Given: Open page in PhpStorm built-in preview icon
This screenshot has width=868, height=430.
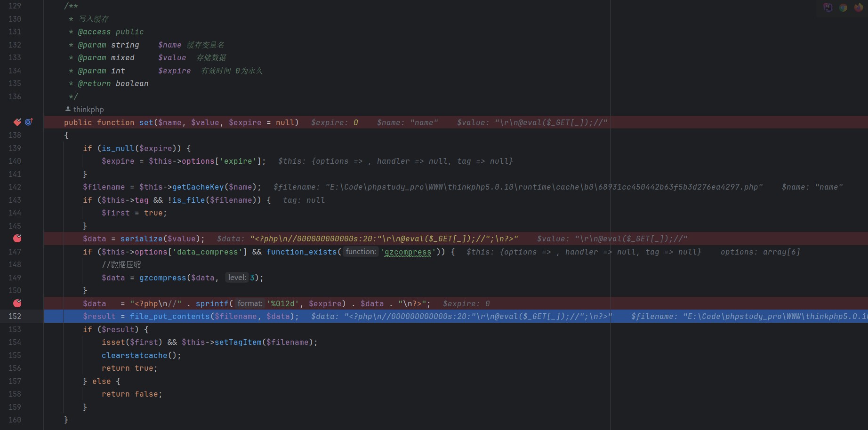Looking at the screenshot, I should point(828,8).
